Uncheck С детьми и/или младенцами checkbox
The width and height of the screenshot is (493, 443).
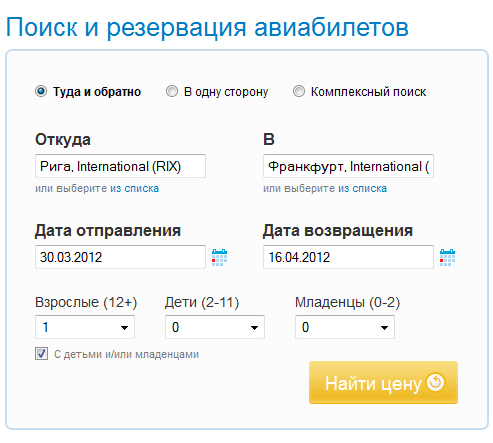(x=41, y=354)
